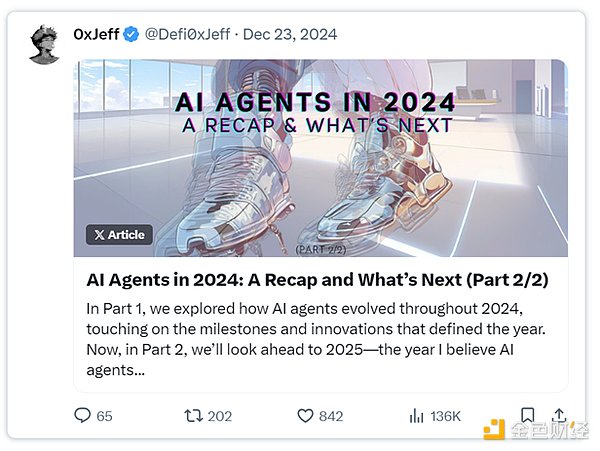Click the blue verified badge

[x=130, y=35]
